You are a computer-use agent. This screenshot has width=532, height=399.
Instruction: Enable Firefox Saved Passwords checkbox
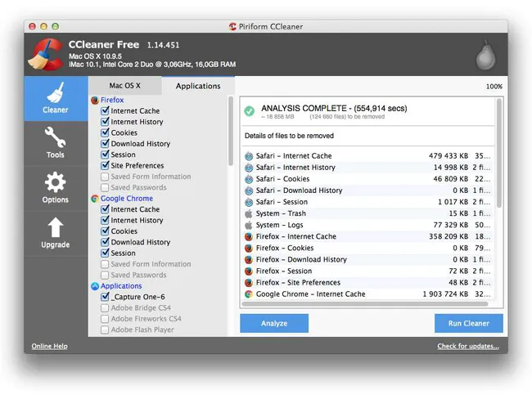pos(105,188)
